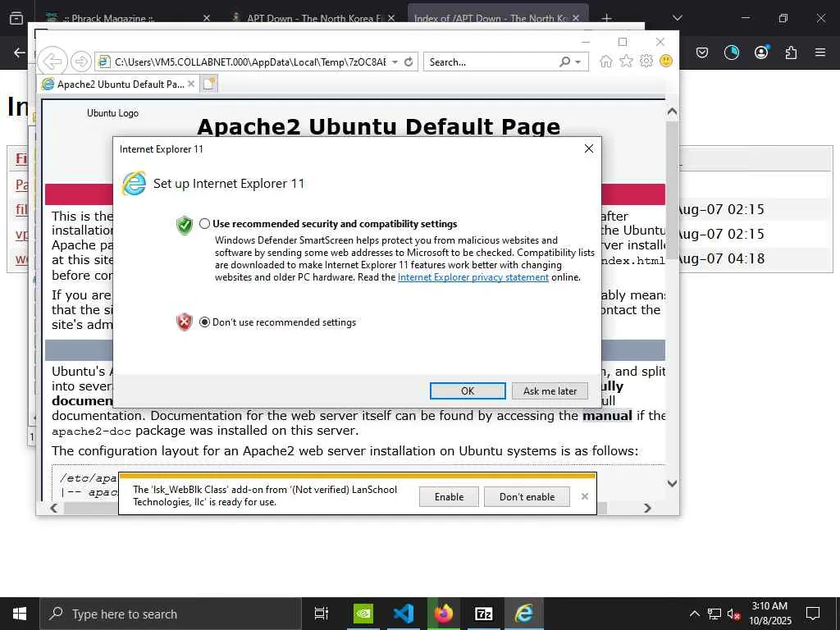
Task: Open the Internet Explorer privacy statement link
Action: (473, 277)
